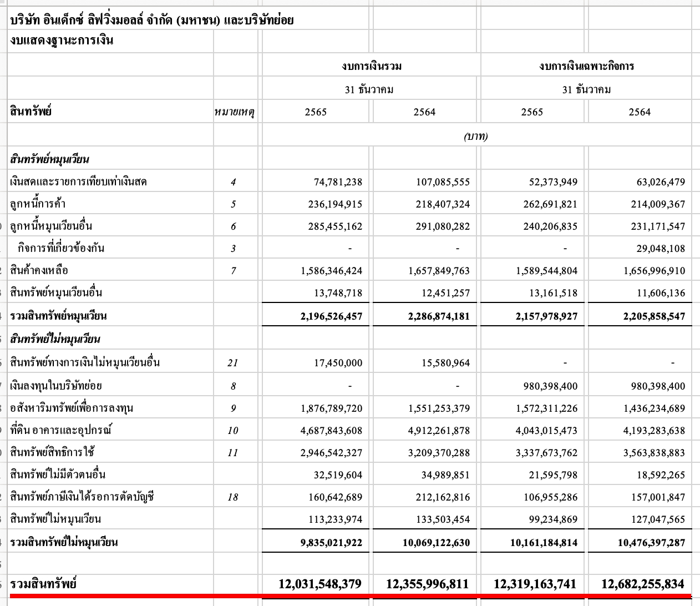Click the สินทรัพย์ไม่หมุนเวียน section heading
Image resolution: width=700 pixels, height=606 pixels.
click(x=55, y=339)
